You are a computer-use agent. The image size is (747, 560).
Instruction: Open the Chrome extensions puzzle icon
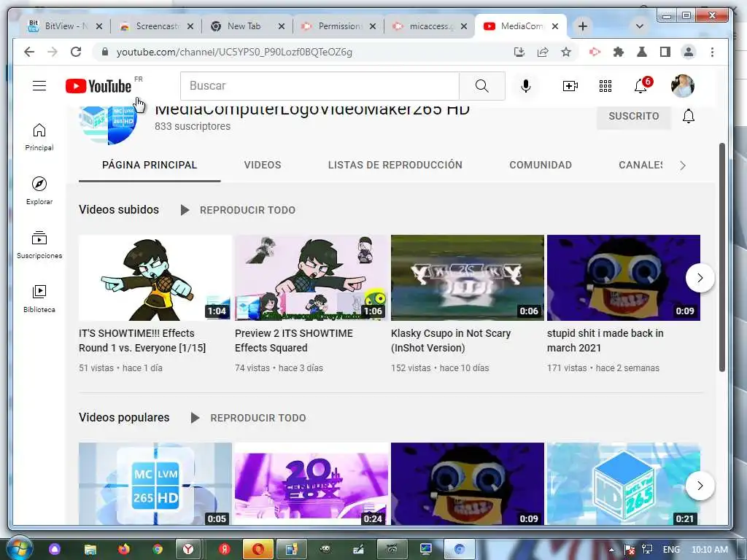point(619,52)
